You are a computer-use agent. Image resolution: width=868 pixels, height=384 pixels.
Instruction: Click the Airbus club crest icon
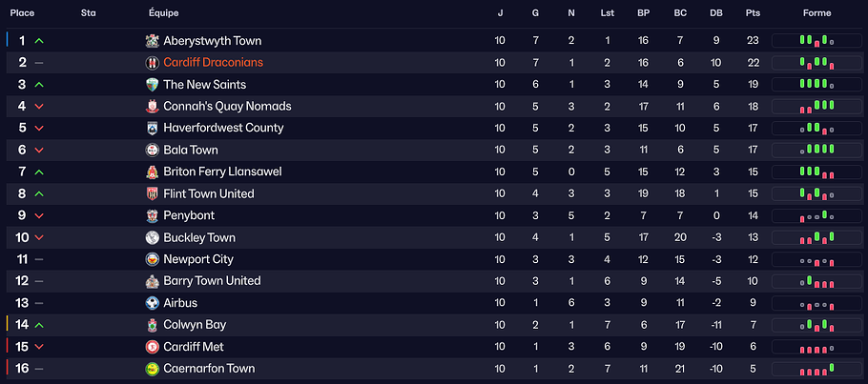153,303
